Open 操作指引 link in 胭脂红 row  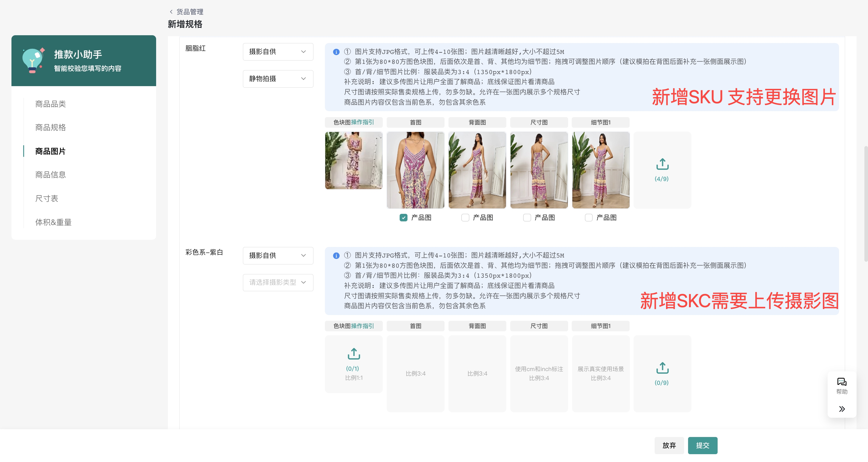tap(363, 122)
